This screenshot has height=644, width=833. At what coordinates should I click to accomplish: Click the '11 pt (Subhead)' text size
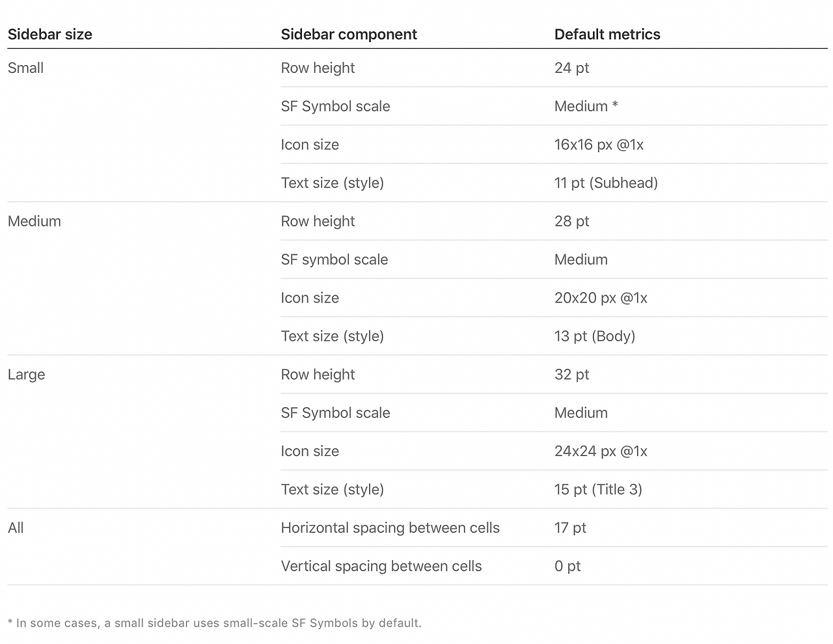[x=607, y=183]
